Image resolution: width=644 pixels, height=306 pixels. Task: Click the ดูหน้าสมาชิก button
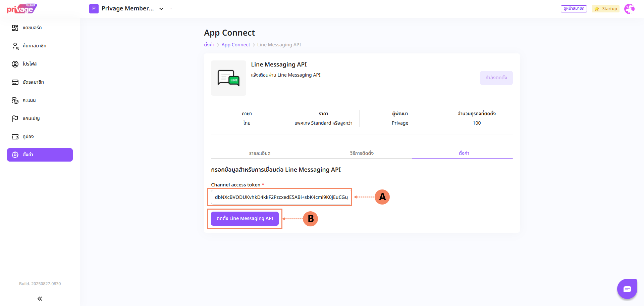(574, 9)
